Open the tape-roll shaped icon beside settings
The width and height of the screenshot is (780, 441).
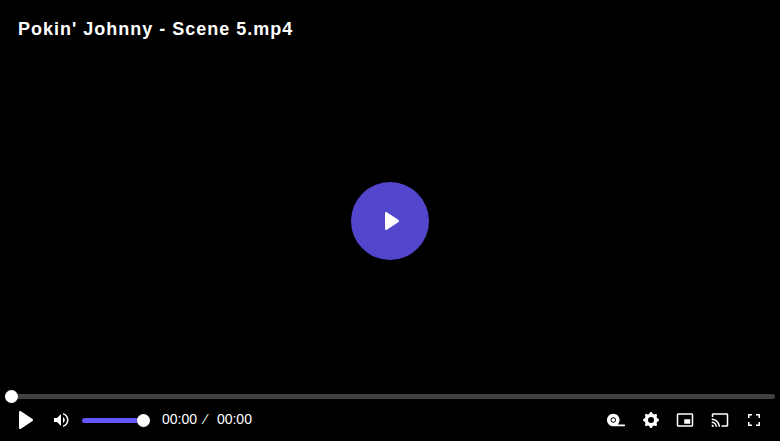616,420
